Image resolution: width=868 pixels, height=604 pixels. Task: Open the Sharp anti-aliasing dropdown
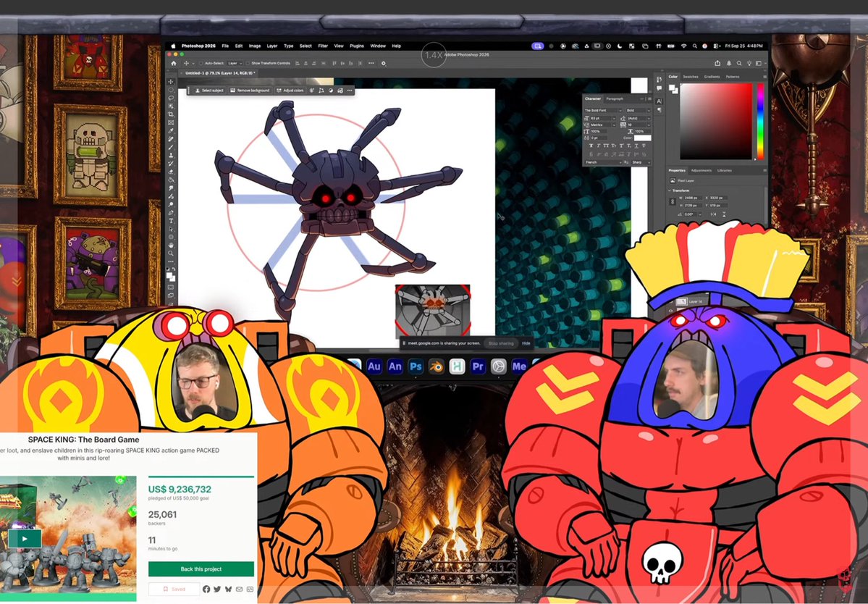(x=641, y=162)
